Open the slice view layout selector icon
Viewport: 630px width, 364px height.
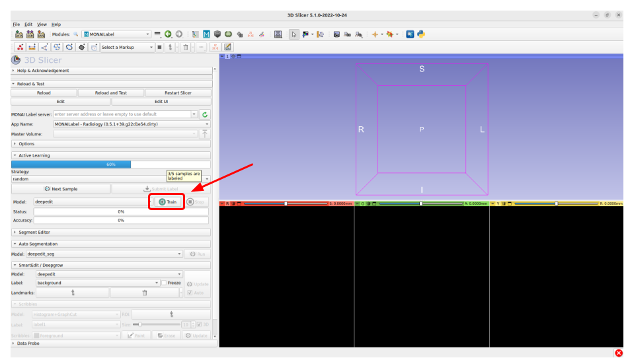(x=278, y=34)
